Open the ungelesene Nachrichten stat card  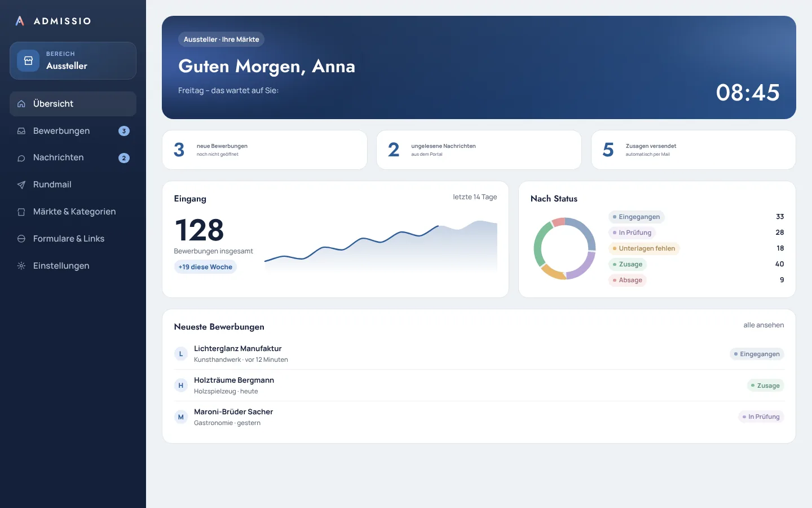coord(479,150)
